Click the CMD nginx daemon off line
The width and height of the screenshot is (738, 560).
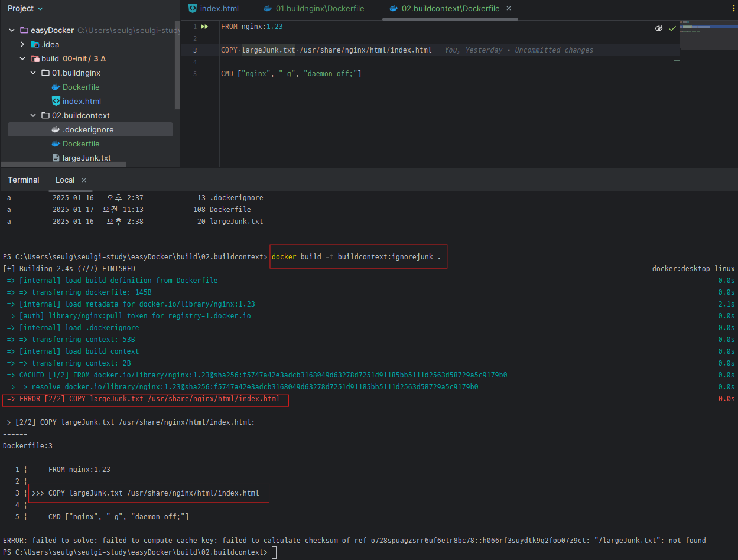point(291,74)
